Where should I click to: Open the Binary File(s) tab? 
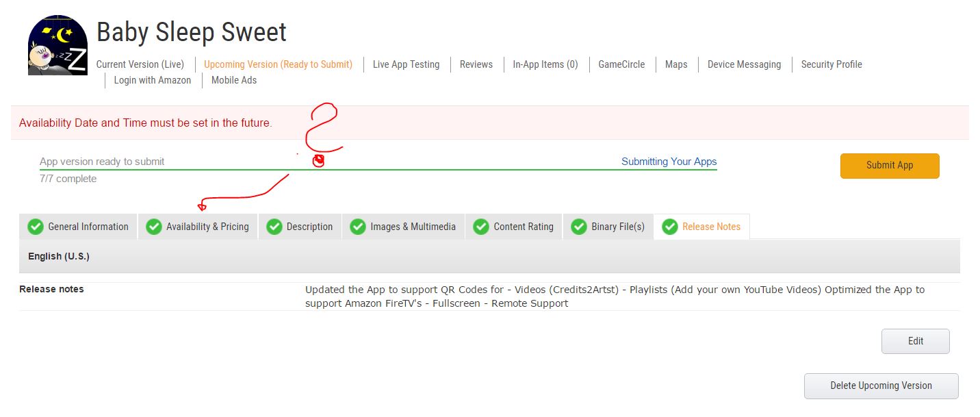[x=608, y=227]
